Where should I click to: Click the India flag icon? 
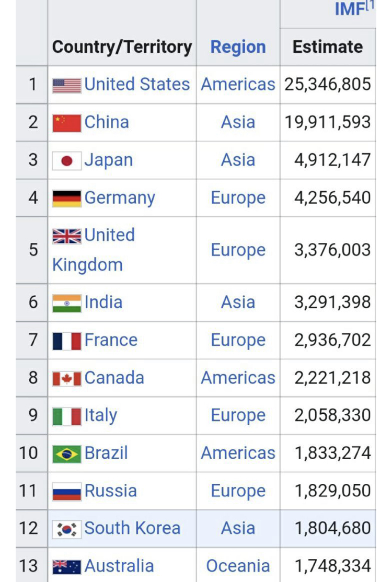pyautogui.click(x=67, y=303)
